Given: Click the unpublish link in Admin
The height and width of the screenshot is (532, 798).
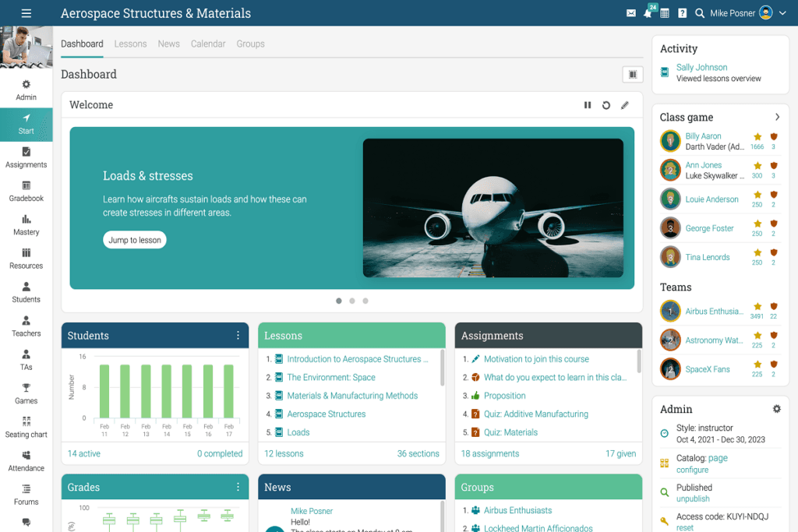Looking at the screenshot, I should click(x=692, y=499).
